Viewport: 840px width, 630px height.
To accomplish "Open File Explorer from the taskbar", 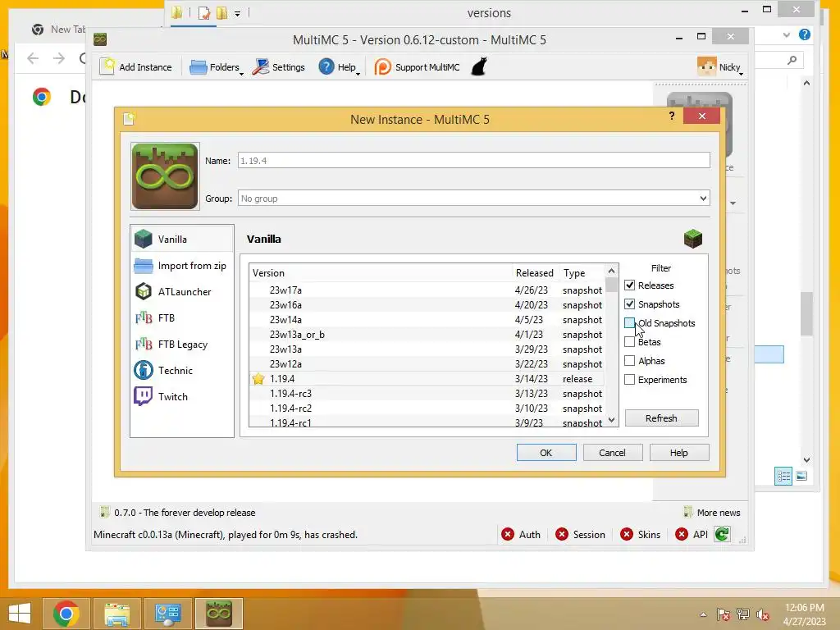I will 117,614.
